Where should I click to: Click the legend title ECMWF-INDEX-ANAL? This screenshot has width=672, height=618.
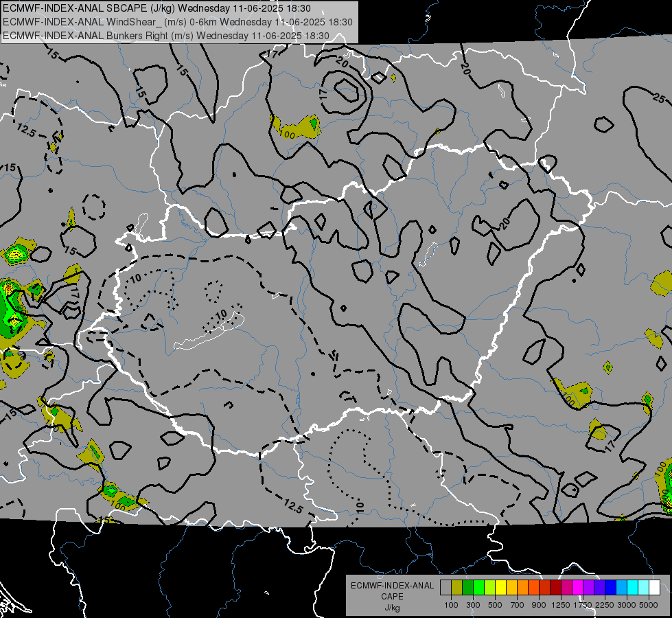coord(392,586)
